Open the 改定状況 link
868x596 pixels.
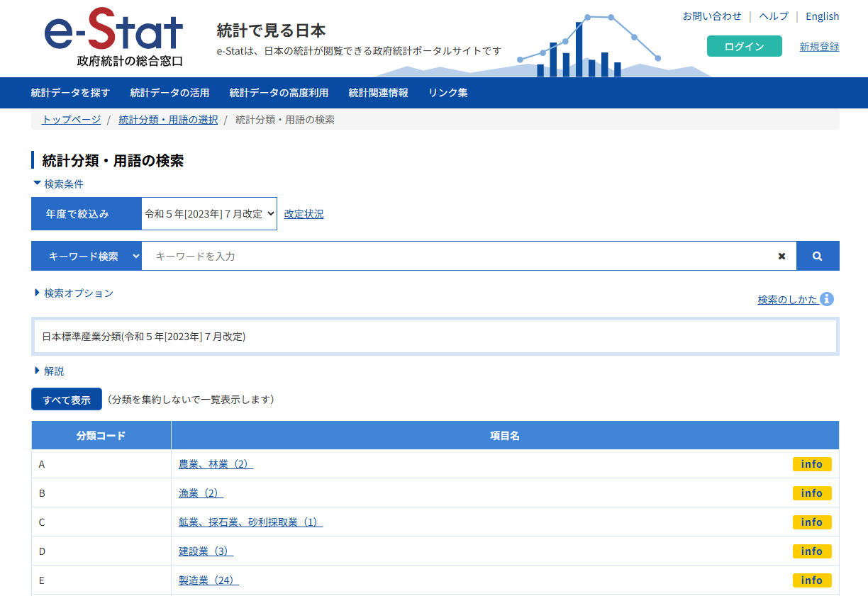(304, 214)
